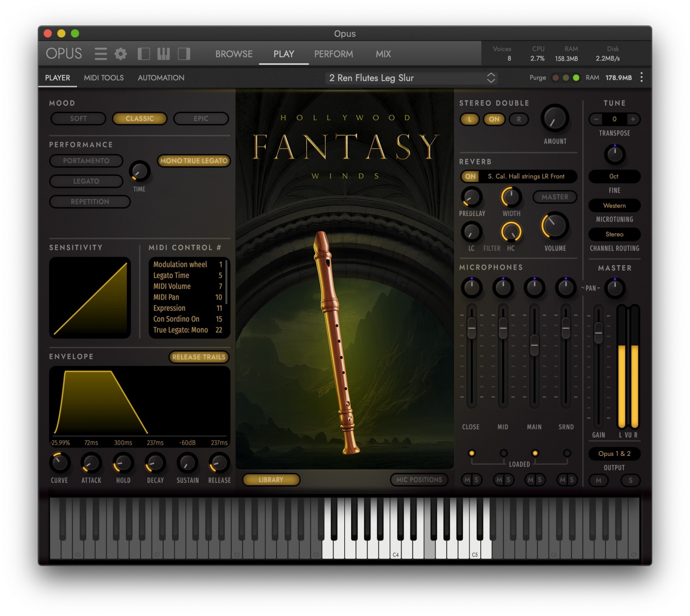Toggle Stereo Double R channel
Viewport: 690px width, 616px height.
pyautogui.click(x=519, y=119)
